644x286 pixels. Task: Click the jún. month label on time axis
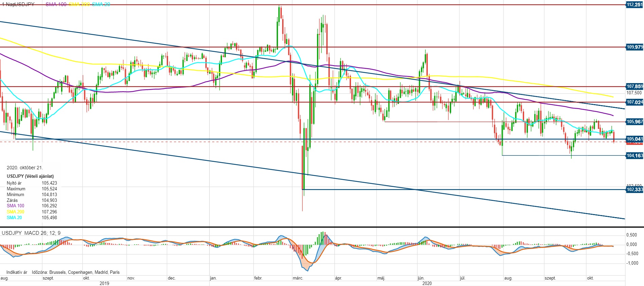(421, 278)
